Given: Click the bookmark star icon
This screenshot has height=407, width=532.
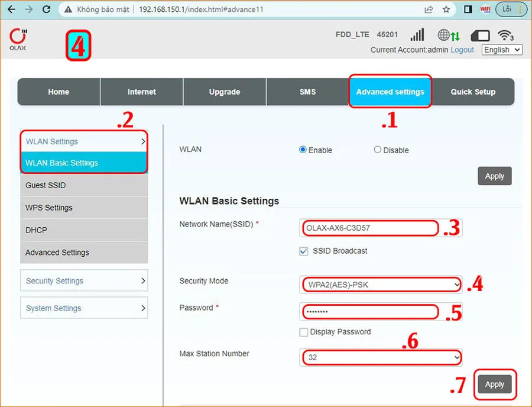Looking at the screenshot, I should point(446,9).
